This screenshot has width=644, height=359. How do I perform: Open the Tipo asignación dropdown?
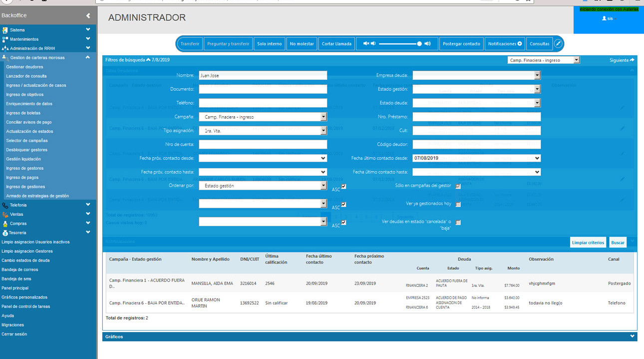323,131
